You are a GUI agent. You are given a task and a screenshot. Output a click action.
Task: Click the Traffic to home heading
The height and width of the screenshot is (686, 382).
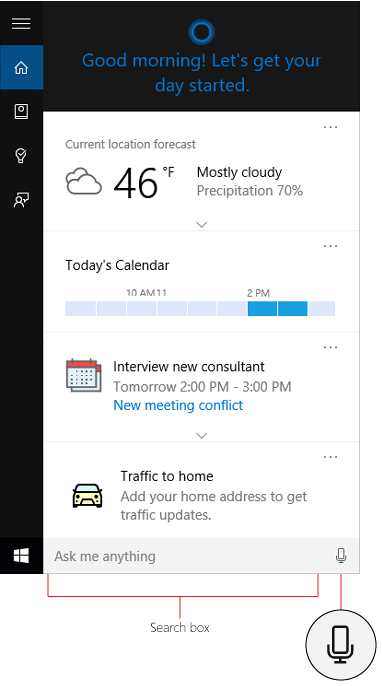[167, 476]
